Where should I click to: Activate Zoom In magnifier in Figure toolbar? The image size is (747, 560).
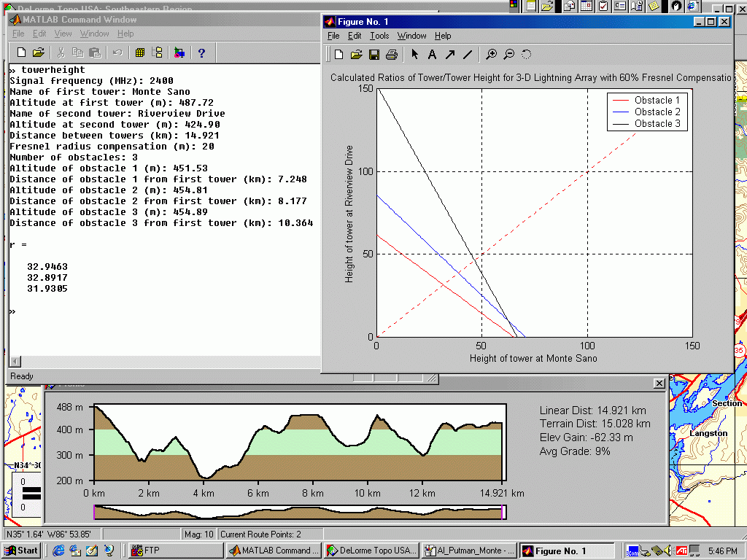point(491,54)
